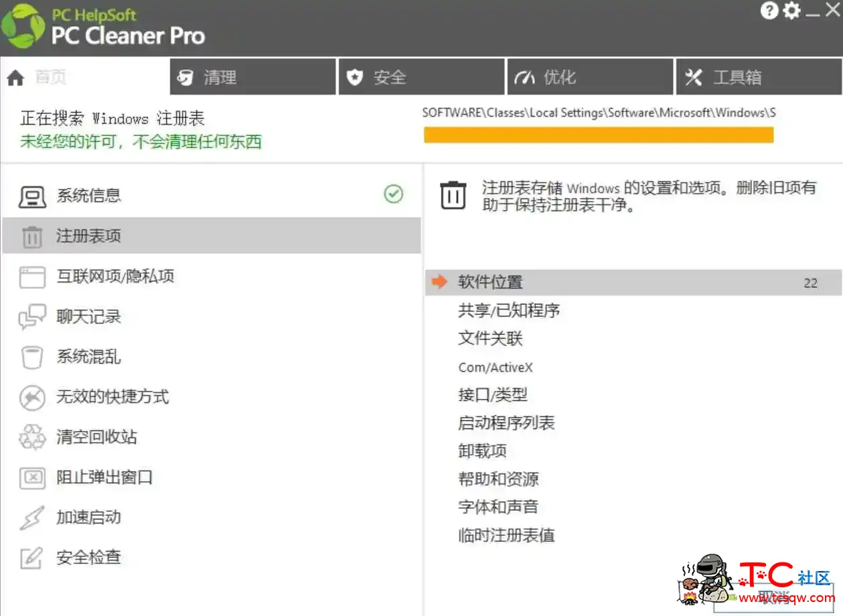The image size is (843, 616).
Task: Click the green checkmark next to 系统信息
Action: coord(394,194)
